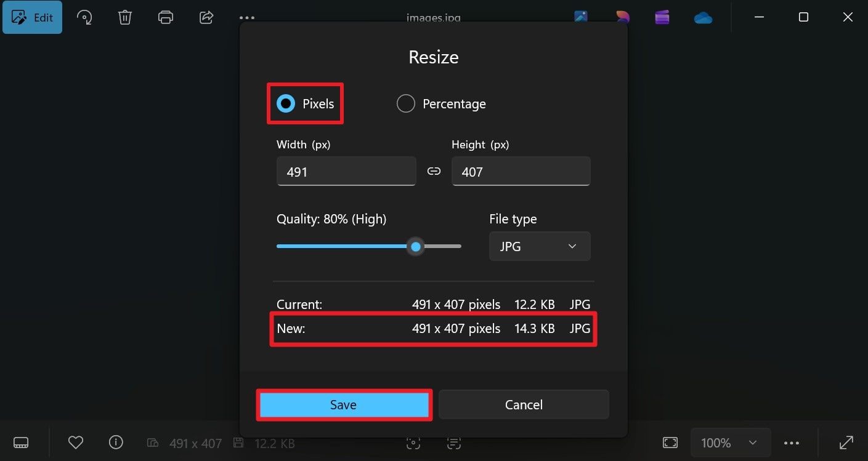Maximize the Photos window
This screenshot has height=461, width=868.
point(803,17)
